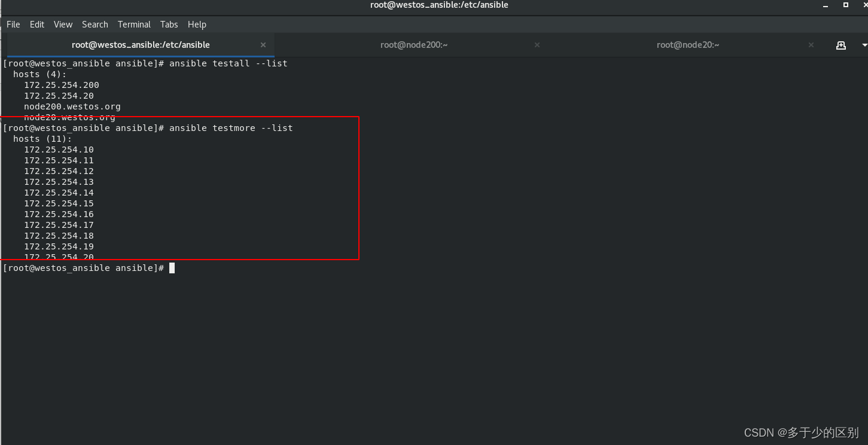Image resolution: width=868 pixels, height=445 pixels.
Task: Click the final prompt with cursor
Action: pos(89,268)
